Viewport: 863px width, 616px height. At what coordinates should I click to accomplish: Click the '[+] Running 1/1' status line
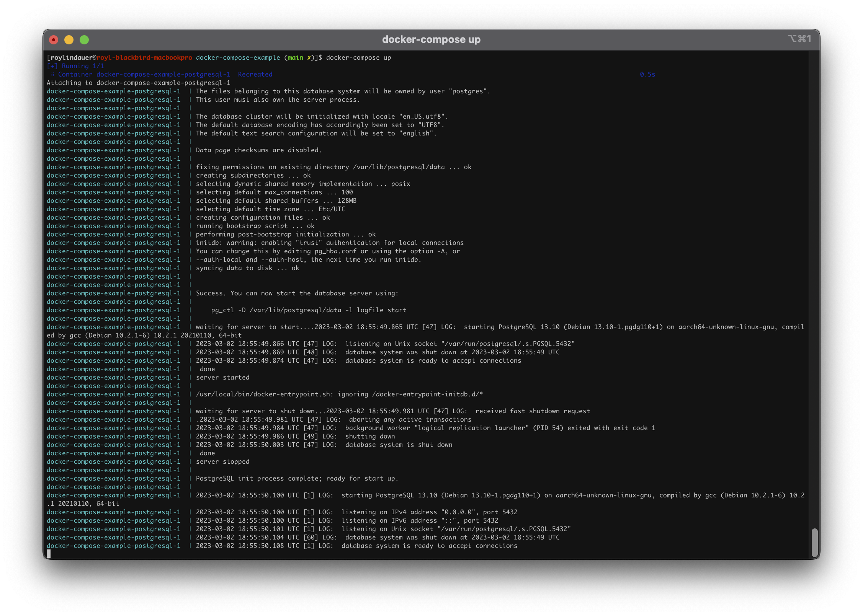click(75, 66)
